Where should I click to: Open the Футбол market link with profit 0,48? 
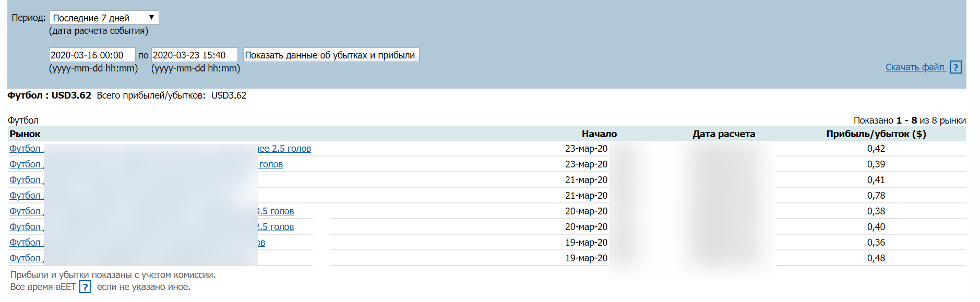tap(25, 258)
